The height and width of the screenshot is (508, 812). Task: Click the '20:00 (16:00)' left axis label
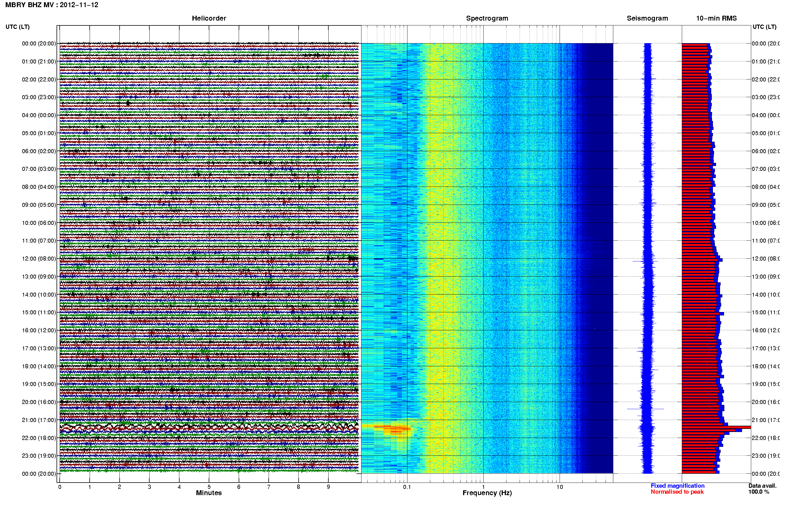click(x=39, y=402)
